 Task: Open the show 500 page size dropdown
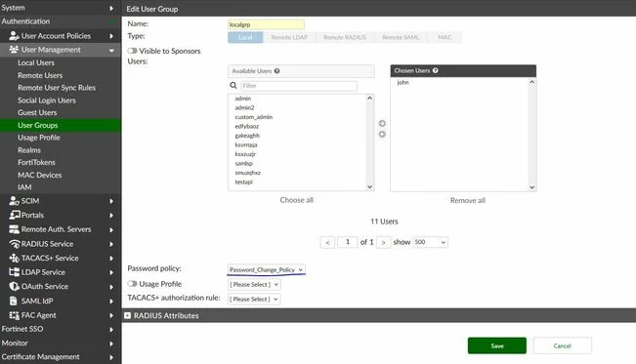[431, 242]
